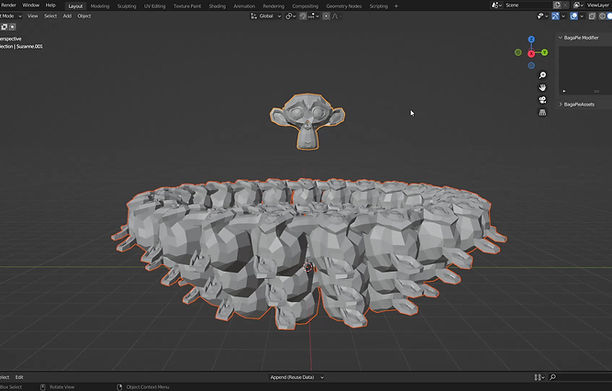Toggle the Show Gizmo button
The width and height of the screenshot is (612, 391).
point(555,16)
